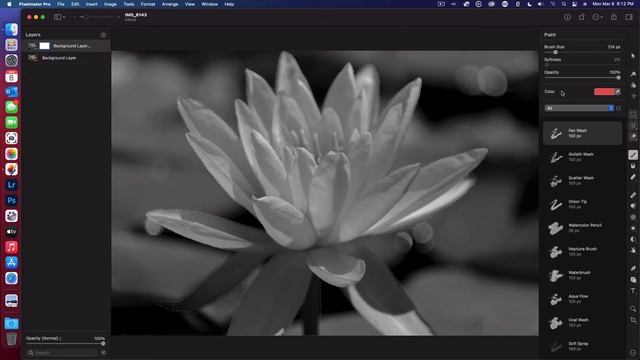The image size is (640, 360).
Task: Open Safari in the Dock
Action: pos(11,278)
